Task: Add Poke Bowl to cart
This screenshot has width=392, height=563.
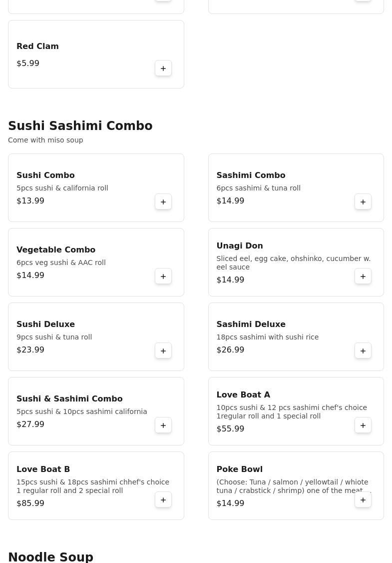Action: (363, 500)
